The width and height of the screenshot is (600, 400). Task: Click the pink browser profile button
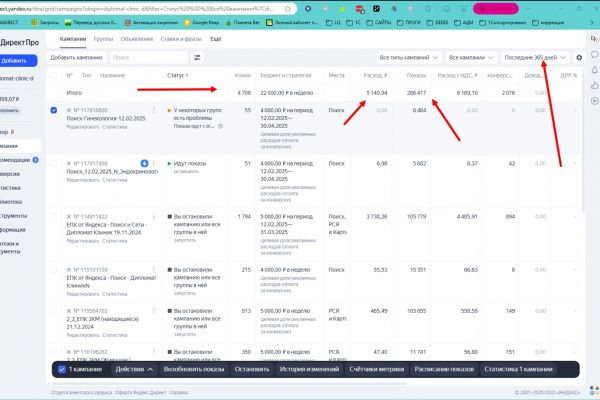496,8
